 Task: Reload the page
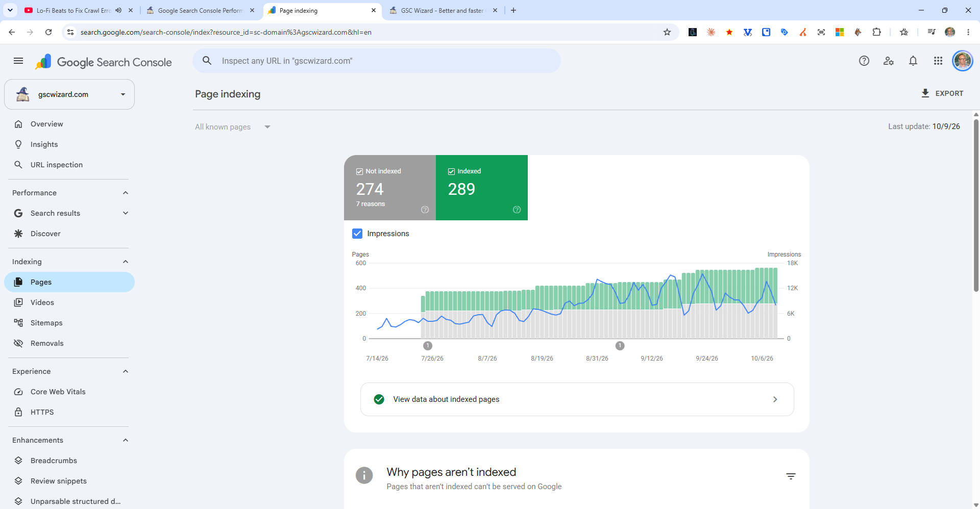[x=48, y=32]
